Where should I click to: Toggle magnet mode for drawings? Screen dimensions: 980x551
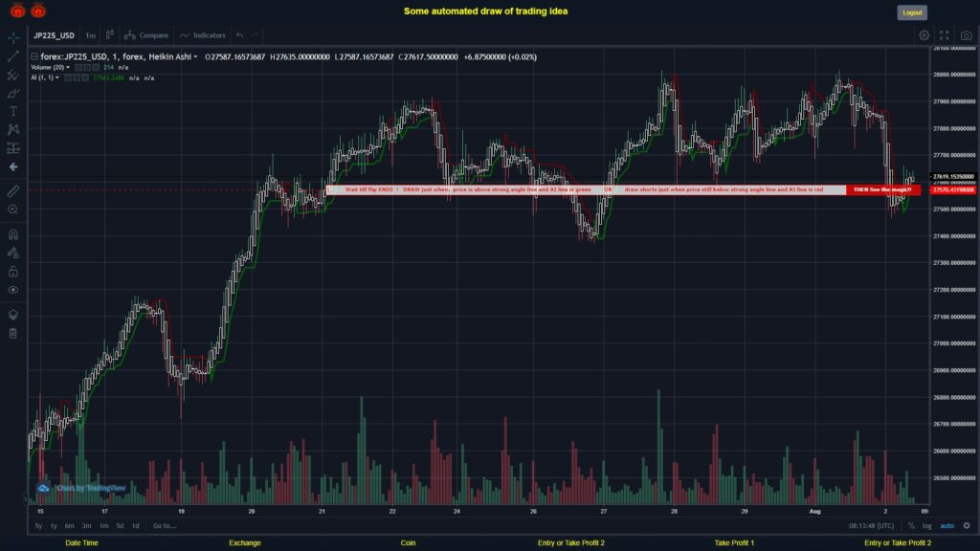tap(13, 234)
